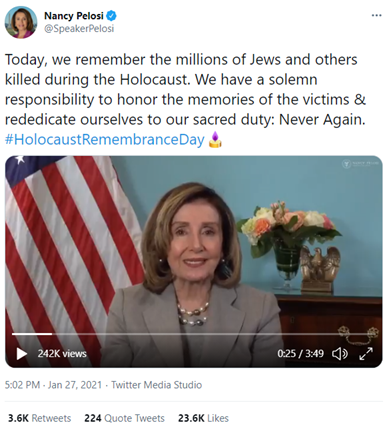The image size is (389, 431).
Task: View the 23.6K Likes list
Action: [x=203, y=418]
